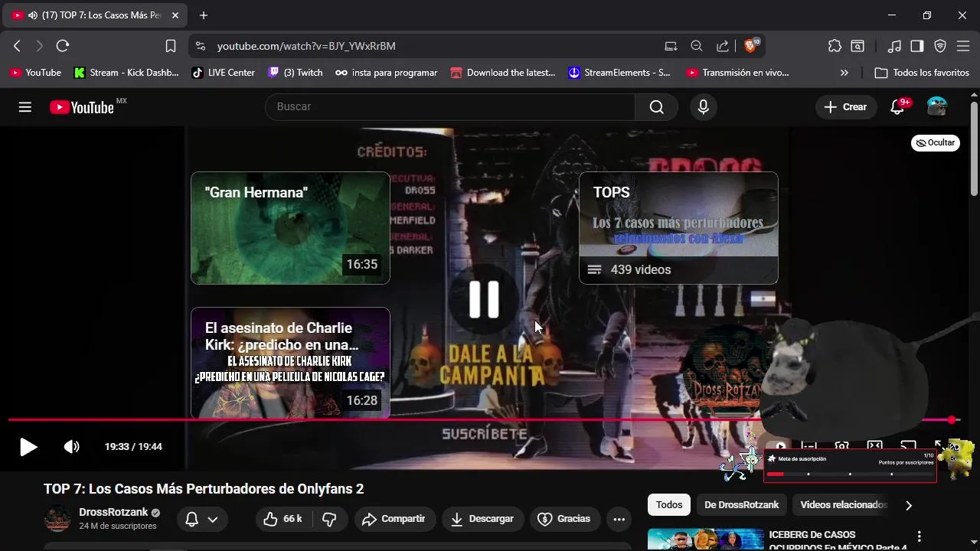The image size is (980, 551).
Task: Show more filter chips with the right chevron
Action: [908, 505]
